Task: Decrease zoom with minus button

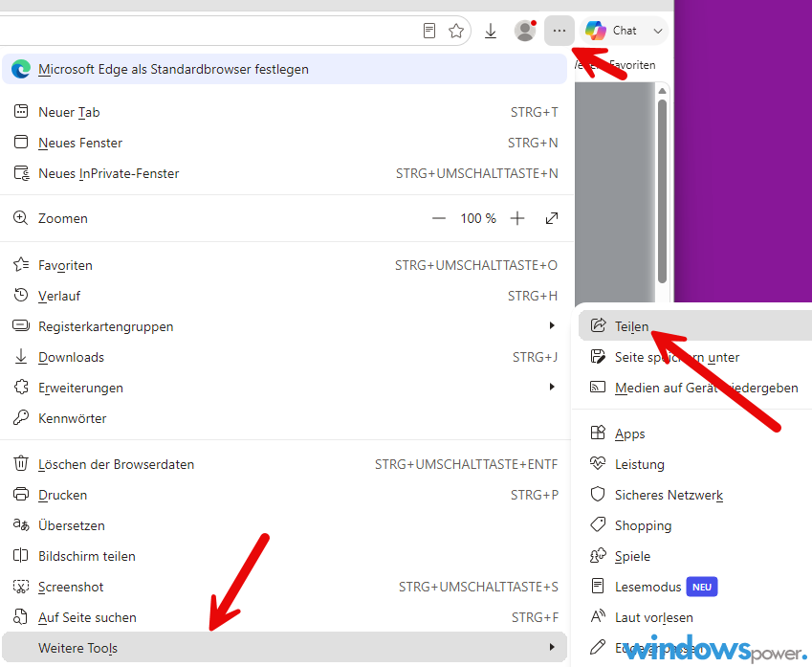Action: tap(439, 218)
